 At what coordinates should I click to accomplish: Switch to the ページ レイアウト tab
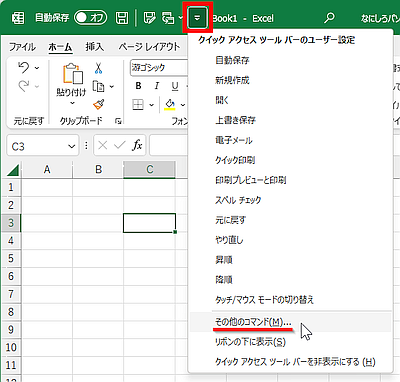coord(149,47)
